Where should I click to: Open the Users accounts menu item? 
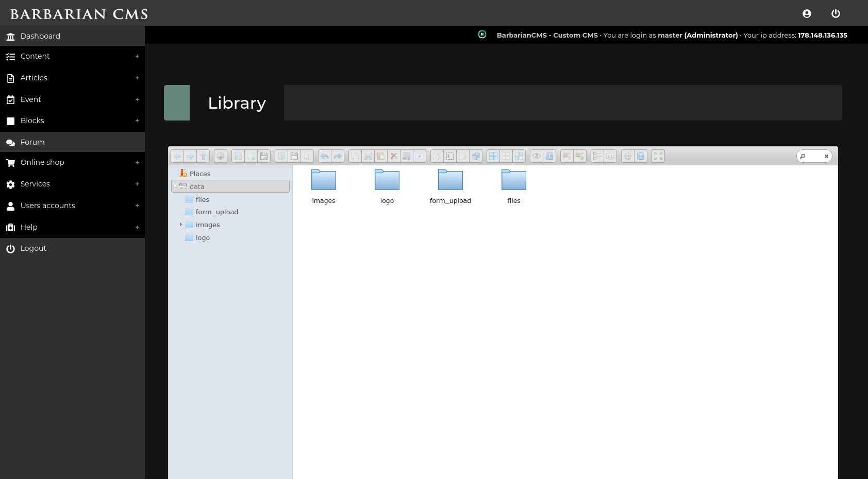(x=72, y=206)
